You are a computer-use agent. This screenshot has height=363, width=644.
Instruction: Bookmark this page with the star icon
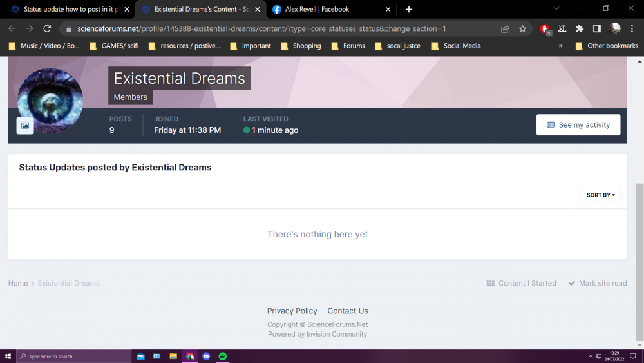tap(522, 29)
